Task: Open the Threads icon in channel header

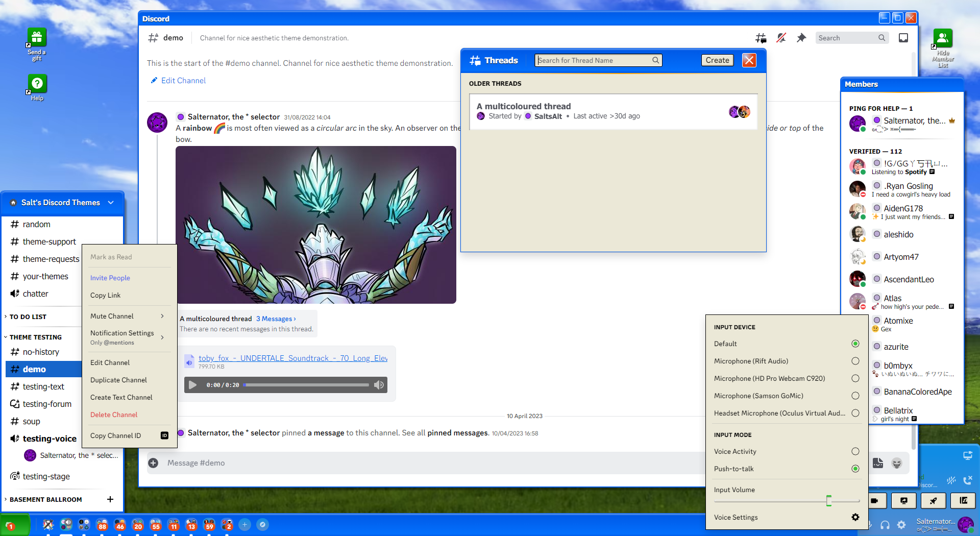Action: 761,38
